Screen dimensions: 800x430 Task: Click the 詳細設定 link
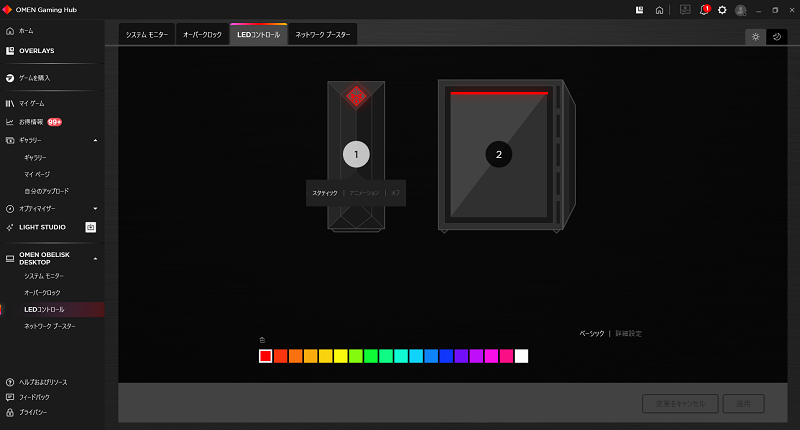pos(628,333)
